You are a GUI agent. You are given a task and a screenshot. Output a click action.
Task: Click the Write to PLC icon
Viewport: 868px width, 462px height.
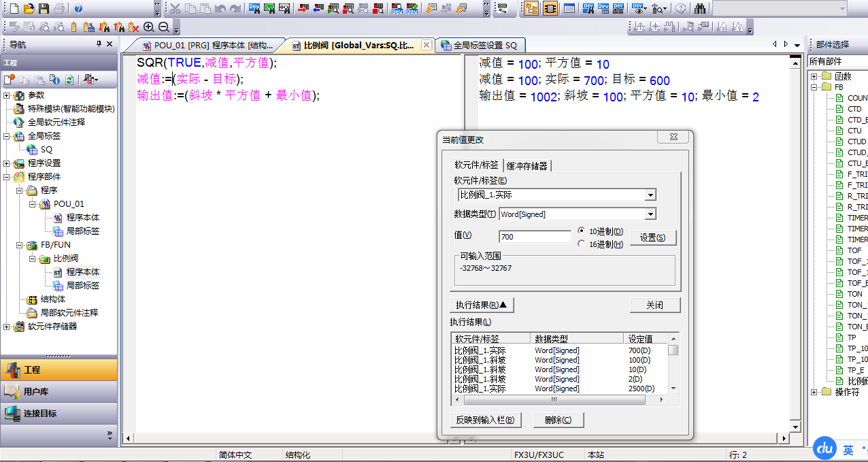coord(302,8)
